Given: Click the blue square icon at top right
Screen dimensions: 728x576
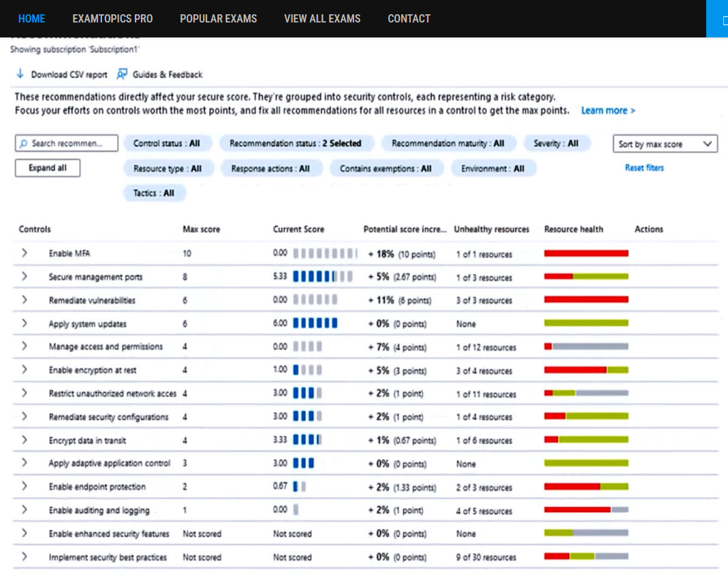Looking at the screenshot, I should click(x=717, y=18).
